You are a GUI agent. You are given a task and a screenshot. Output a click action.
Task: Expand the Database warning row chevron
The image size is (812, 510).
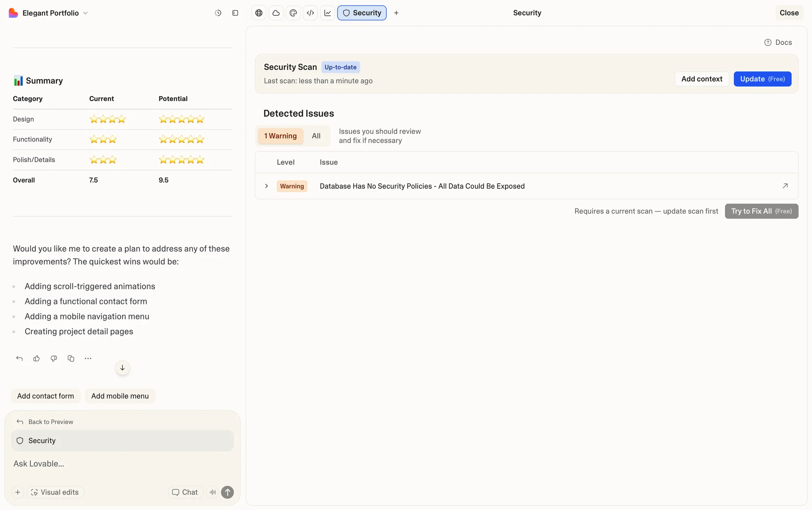pyautogui.click(x=266, y=186)
